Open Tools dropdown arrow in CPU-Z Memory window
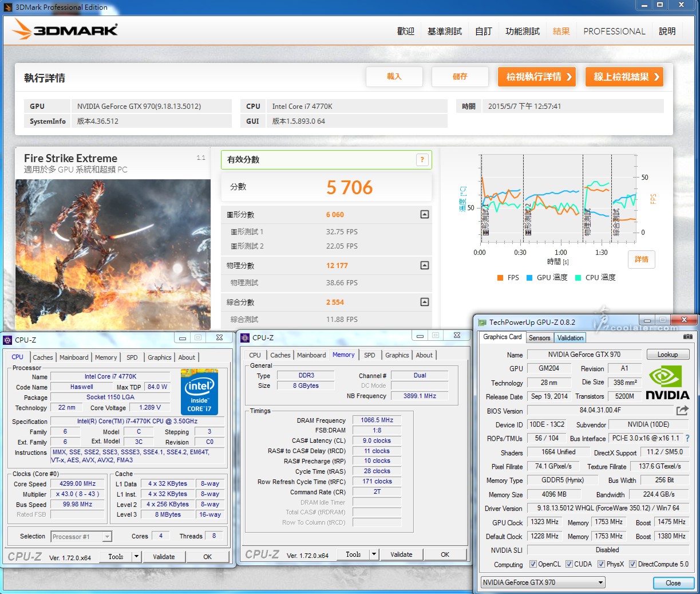 tap(374, 554)
